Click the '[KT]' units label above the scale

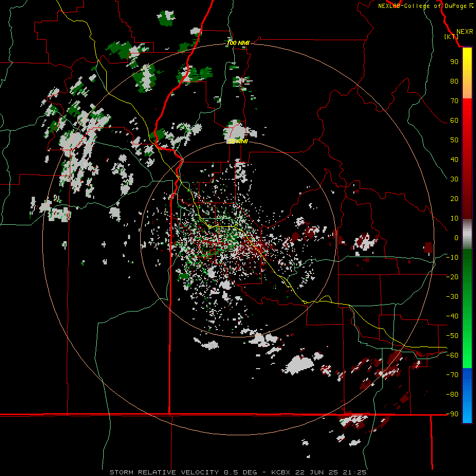tap(452, 36)
